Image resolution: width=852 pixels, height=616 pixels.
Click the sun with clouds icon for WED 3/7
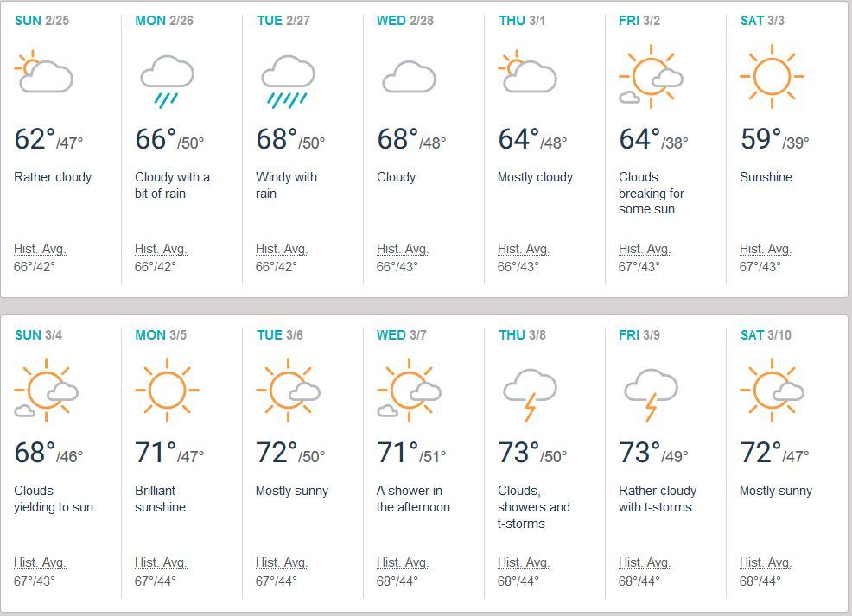tap(410, 390)
